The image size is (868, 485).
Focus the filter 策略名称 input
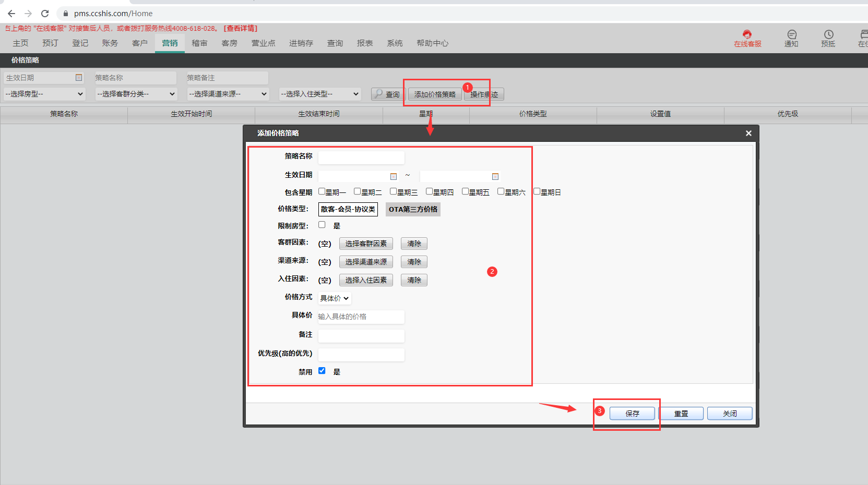pyautogui.click(x=136, y=78)
